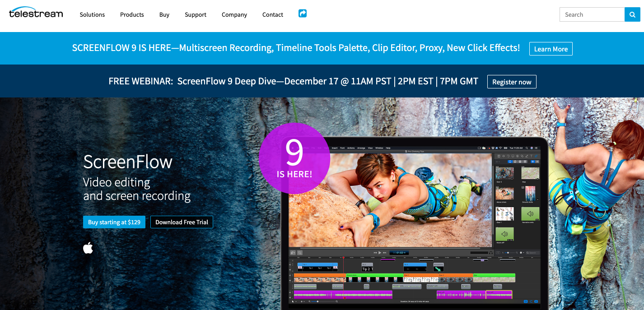Click the Apple logo under the Buy buttons
The image size is (644, 310).
click(88, 247)
